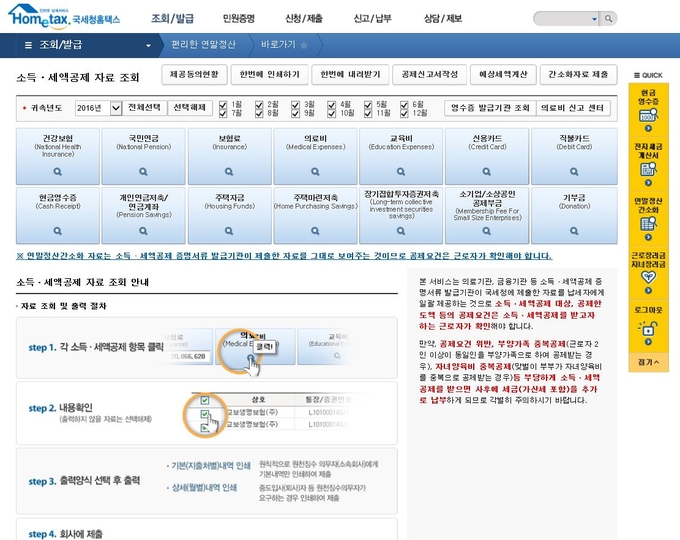
Task: Open the 민원증명 top menu
Action: tap(238, 19)
